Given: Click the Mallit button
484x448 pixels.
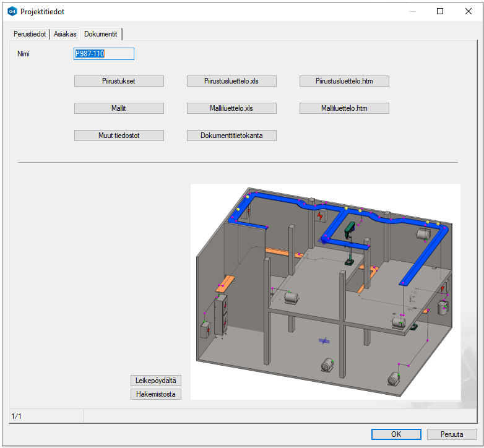Looking at the screenshot, I should click(x=119, y=108).
